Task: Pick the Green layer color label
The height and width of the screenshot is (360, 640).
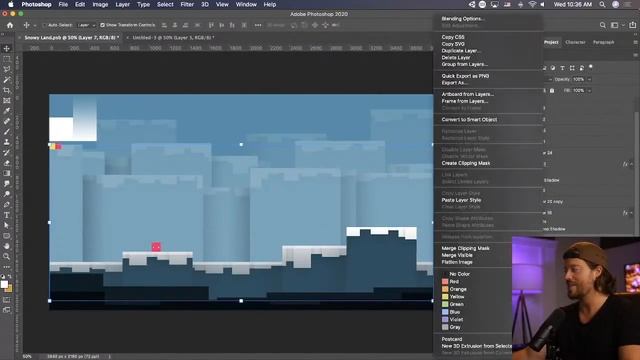Action: (453, 304)
